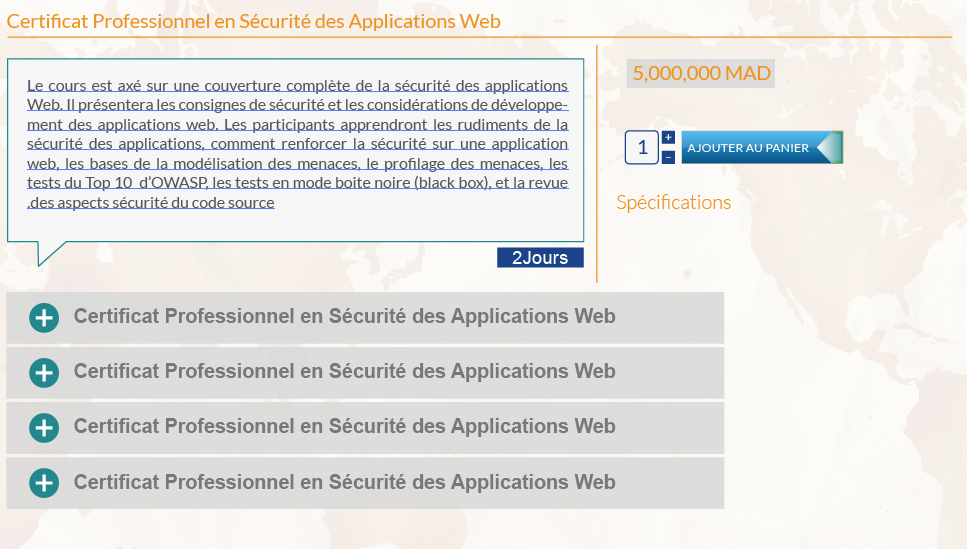The image size is (967, 549).
Task: Open the Spécifications section
Action: [x=673, y=203]
